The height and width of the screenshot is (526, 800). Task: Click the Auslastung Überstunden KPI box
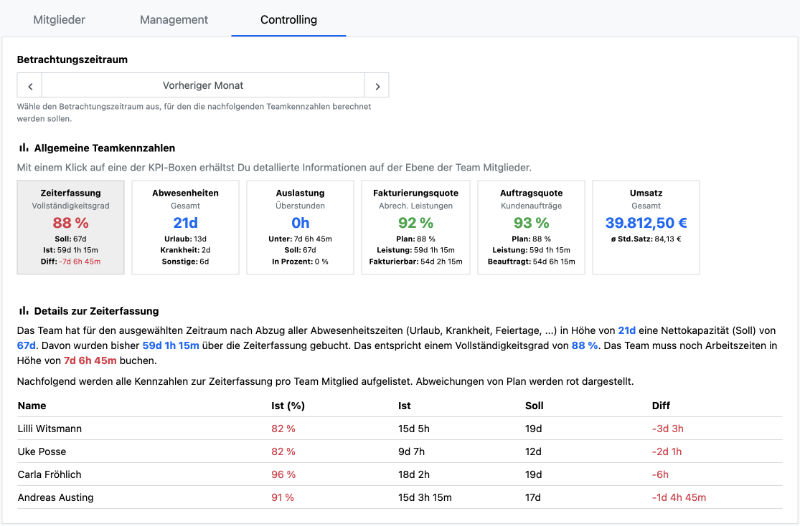click(300, 227)
